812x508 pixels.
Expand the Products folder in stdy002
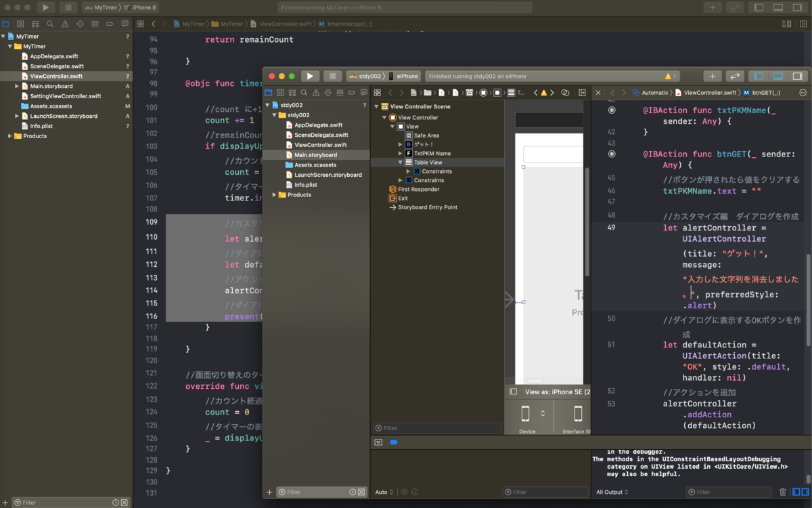[x=275, y=194]
